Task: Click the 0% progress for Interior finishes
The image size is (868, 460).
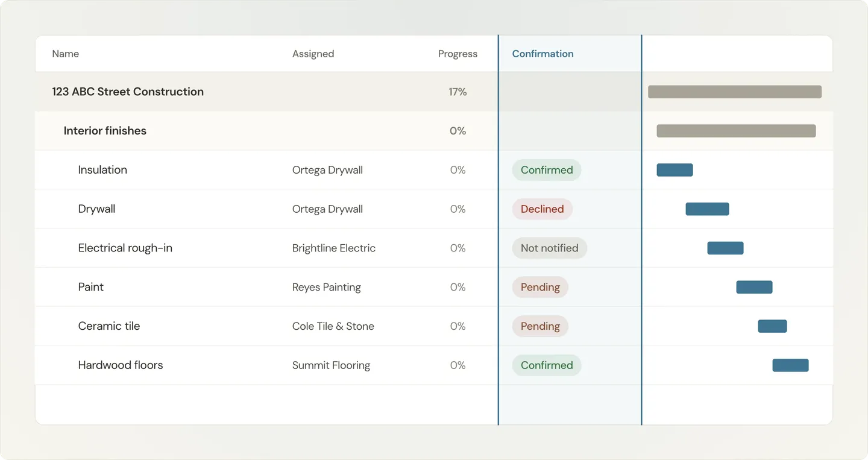Action: click(458, 131)
